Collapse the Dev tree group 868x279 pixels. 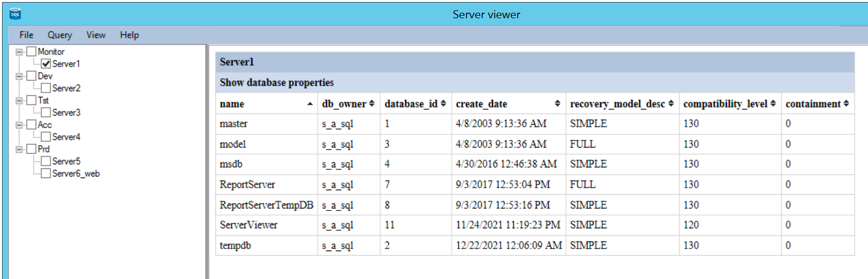click(x=19, y=76)
